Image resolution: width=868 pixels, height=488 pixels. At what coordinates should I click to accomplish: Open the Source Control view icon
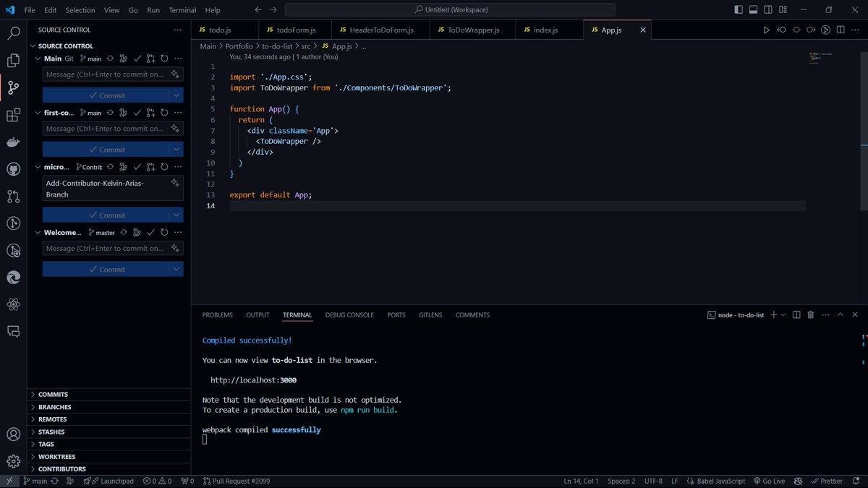(x=13, y=87)
